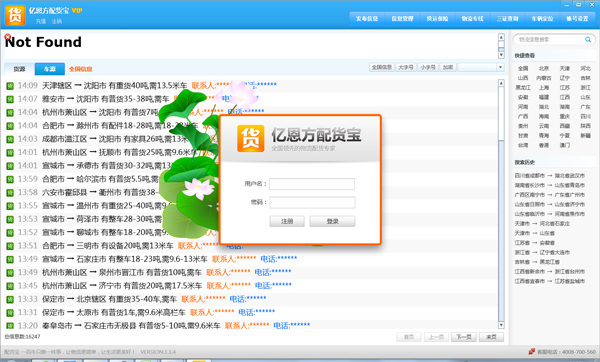The image size is (600, 362).
Task: Click the 13:31 保定市 → 太原市 row
Action: (x=251, y=313)
